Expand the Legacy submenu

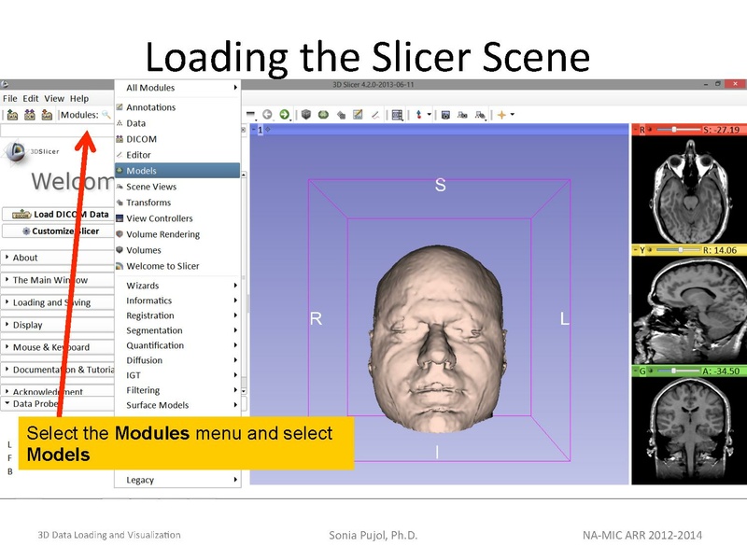(177, 480)
